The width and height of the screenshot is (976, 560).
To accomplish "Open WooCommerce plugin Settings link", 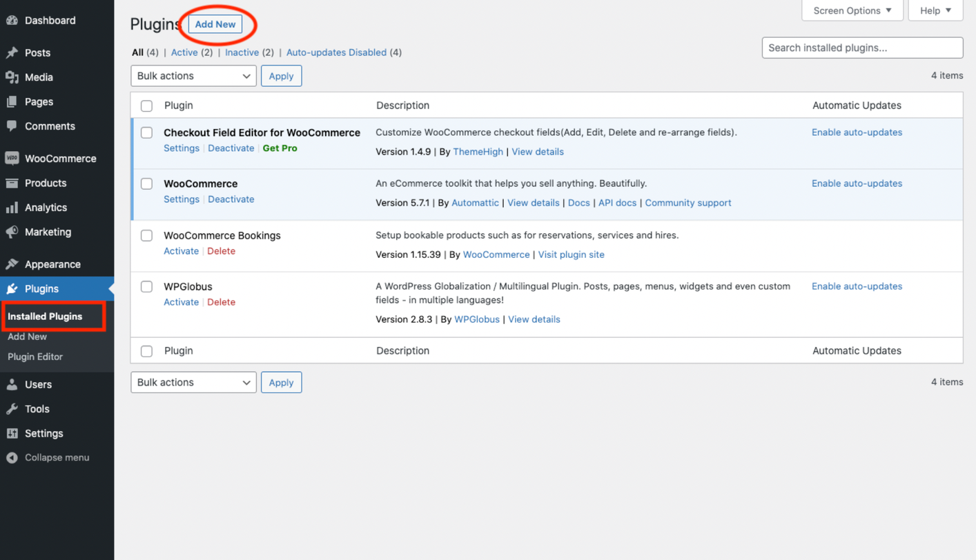I will [182, 199].
